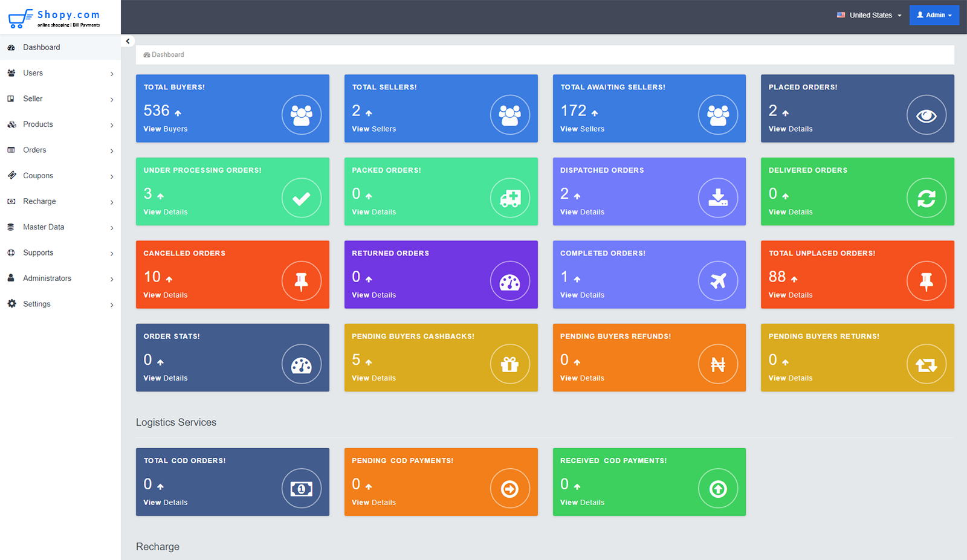Click the Dashboard breadcrumb
The width and height of the screenshot is (967, 560).
coord(164,54)
